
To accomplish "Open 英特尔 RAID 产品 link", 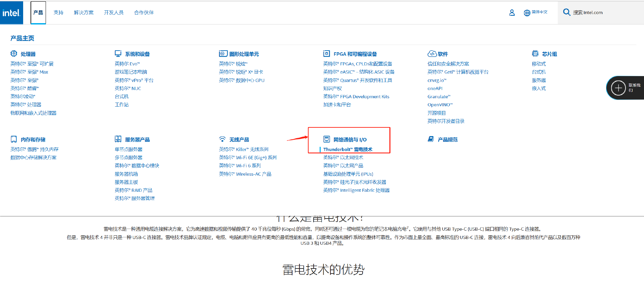I will 133,190.
